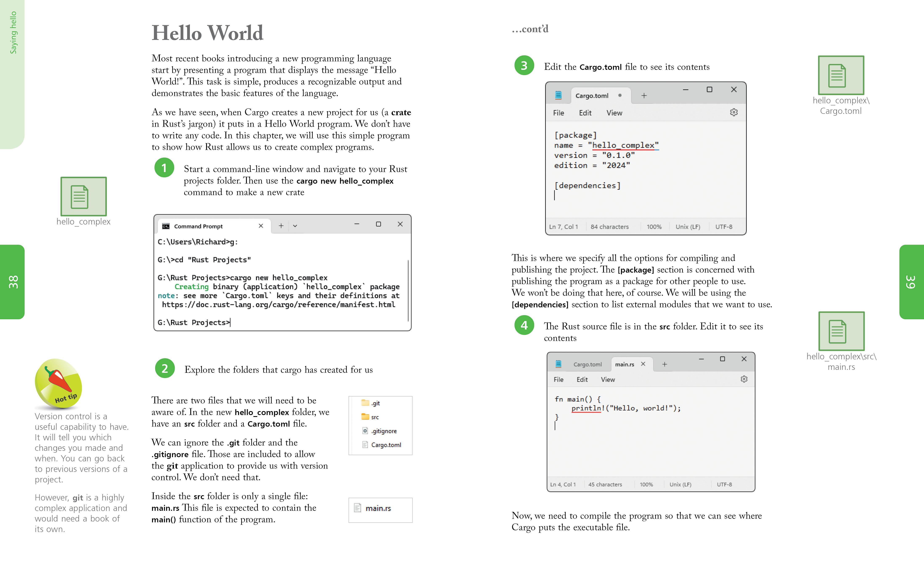Click Unix (LF) line ending in the Cargo.toml window

(688, 227)
